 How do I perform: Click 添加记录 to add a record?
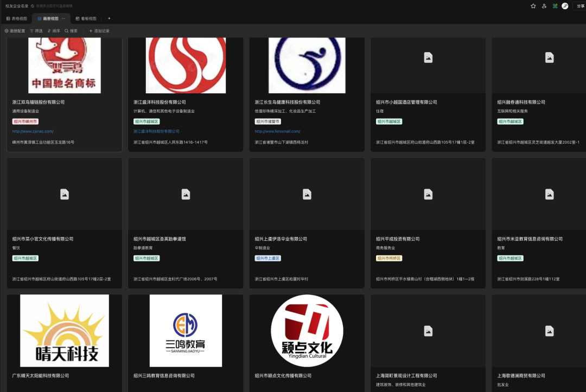(x=99, y=31)
